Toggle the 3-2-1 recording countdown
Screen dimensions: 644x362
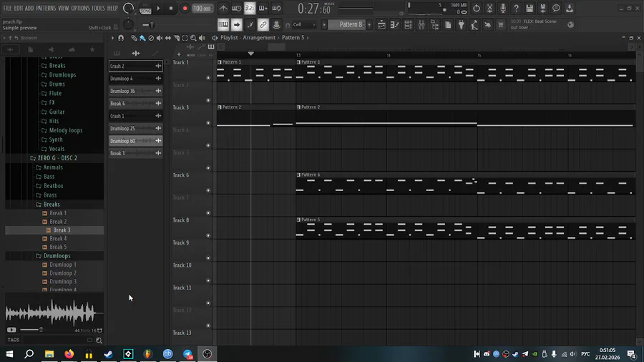point(250,8)
